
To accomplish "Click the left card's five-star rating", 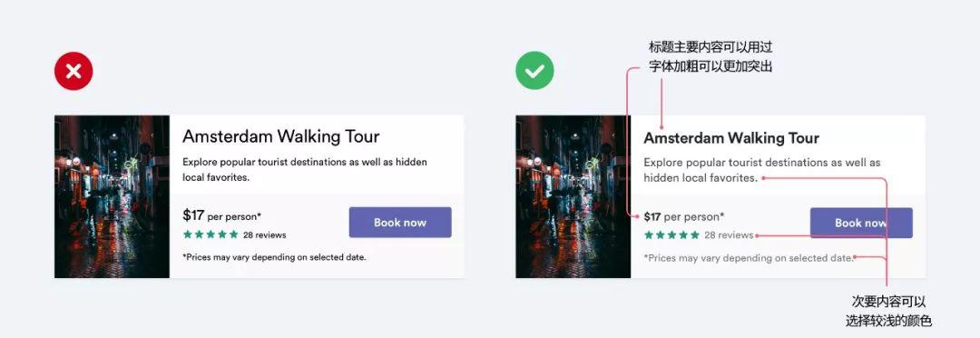I will 211,234.
